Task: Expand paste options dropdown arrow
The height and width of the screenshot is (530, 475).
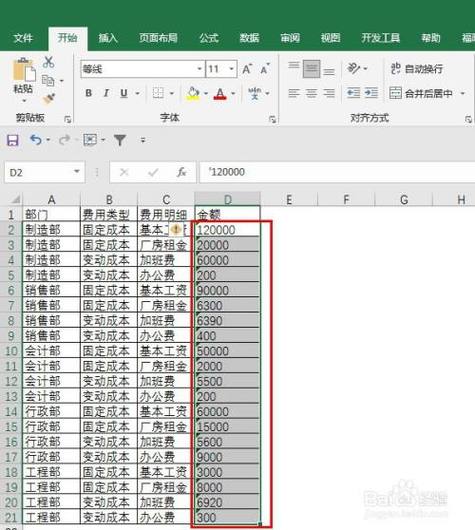Action: click(x=24, y=101)
